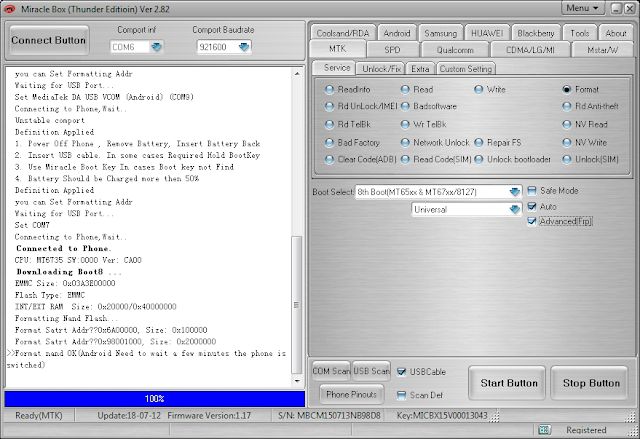Open the Extra sub-tab
This screenshot has width=640, height=439.
point(420,69)
